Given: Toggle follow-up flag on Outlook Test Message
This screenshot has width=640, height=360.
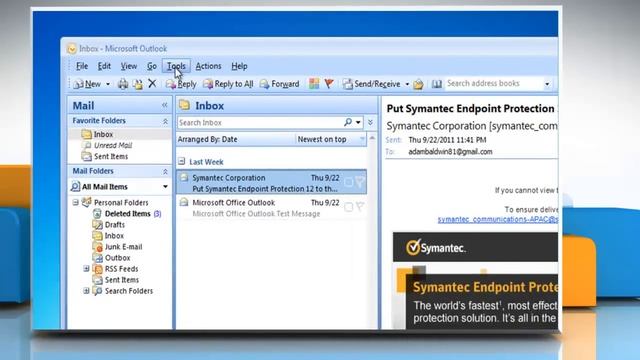Looking at the screenshot, I should (x=360, y=207).
